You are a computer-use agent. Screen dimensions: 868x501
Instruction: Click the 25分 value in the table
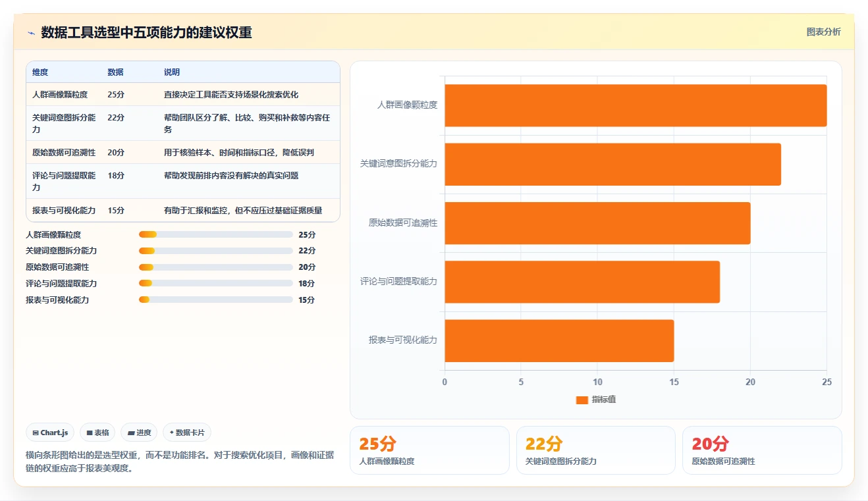[116, 95]
